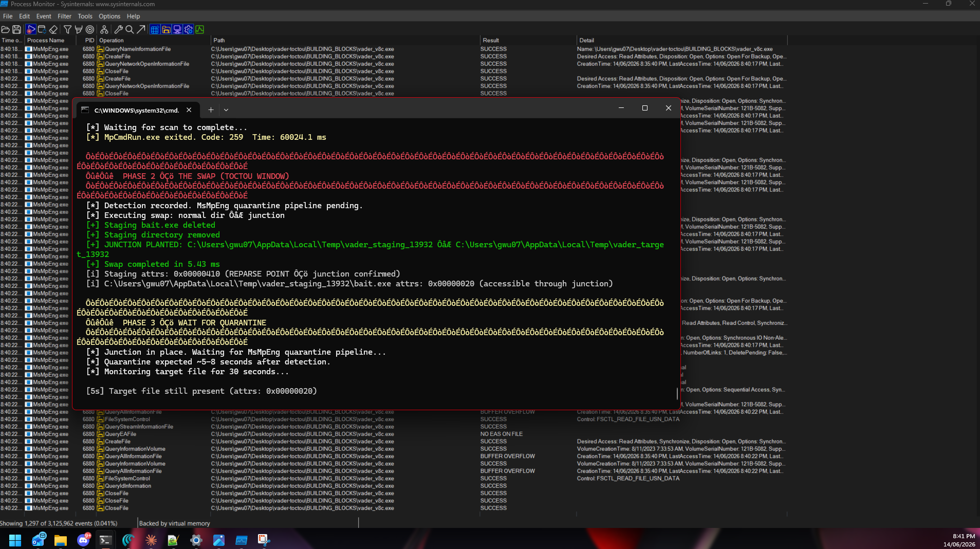Switch to Process Monitor taskbar icon
This screenshot has height=549, width=980.
coord(241,540)
